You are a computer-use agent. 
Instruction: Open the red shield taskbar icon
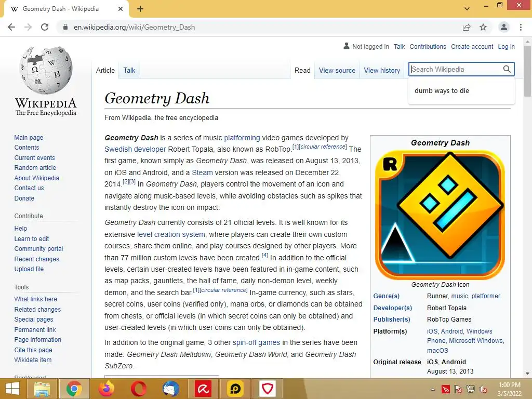click(x=268, y=389)
